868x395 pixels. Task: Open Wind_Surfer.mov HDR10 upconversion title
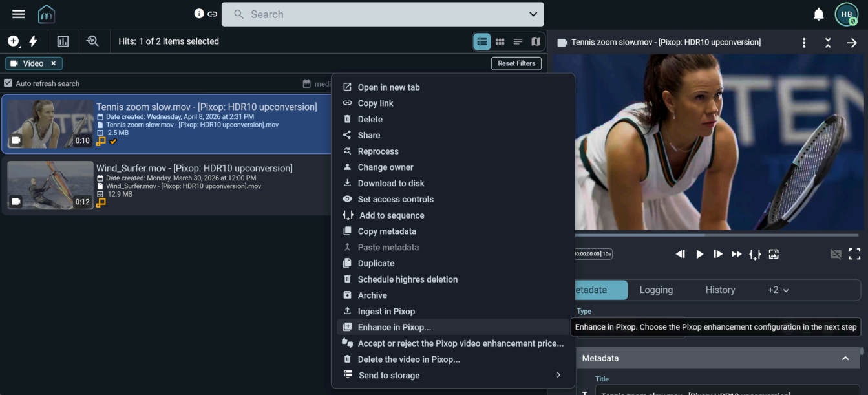[x=195, y=168]
